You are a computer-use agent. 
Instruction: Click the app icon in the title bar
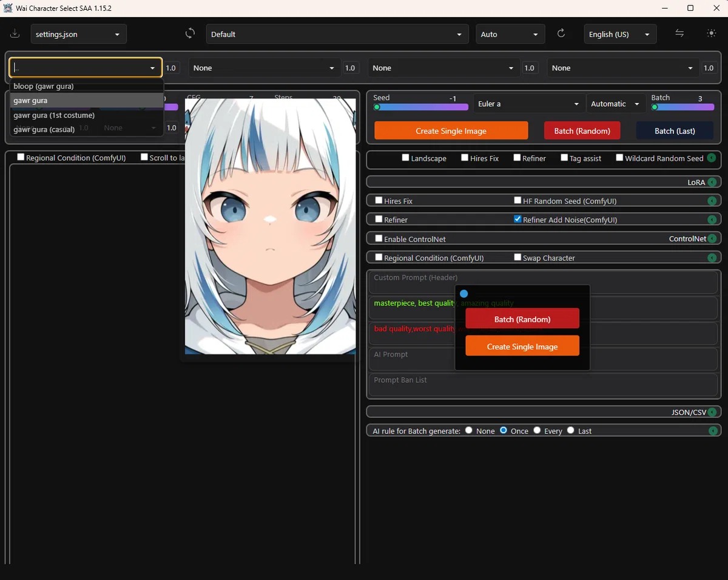pyautogui.click(x=8, y=8)
